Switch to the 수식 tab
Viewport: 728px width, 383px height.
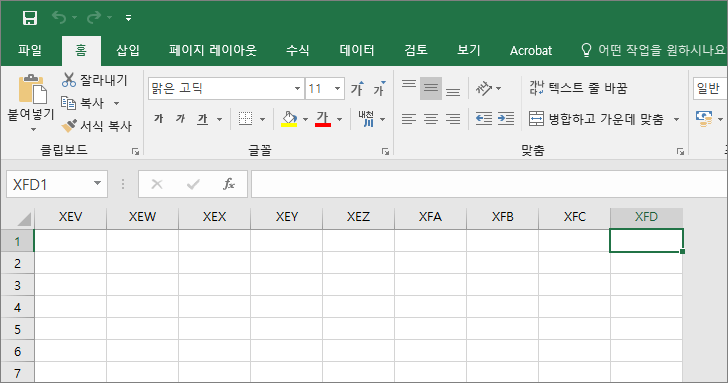point(298,50)
